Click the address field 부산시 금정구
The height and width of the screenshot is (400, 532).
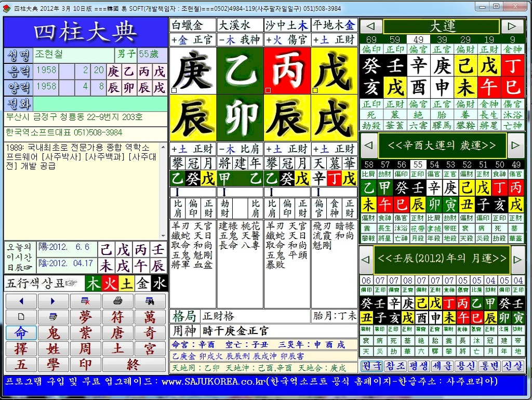[x=86, y=118]
